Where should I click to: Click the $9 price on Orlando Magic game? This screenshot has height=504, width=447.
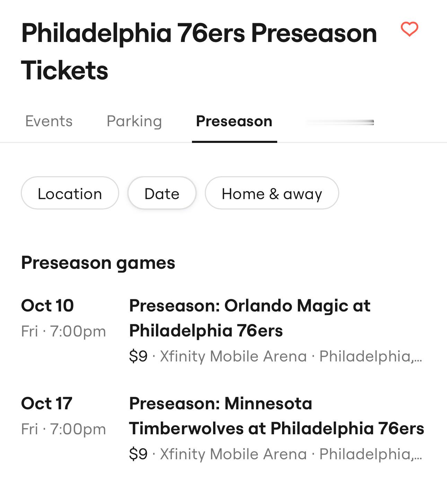point(138,356)
